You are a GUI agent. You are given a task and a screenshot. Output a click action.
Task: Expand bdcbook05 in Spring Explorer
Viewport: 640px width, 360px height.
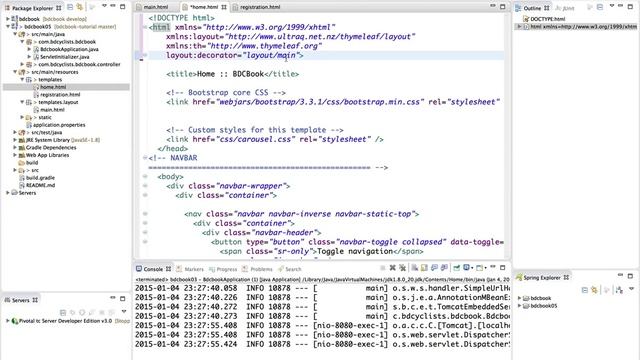point(520,306)
